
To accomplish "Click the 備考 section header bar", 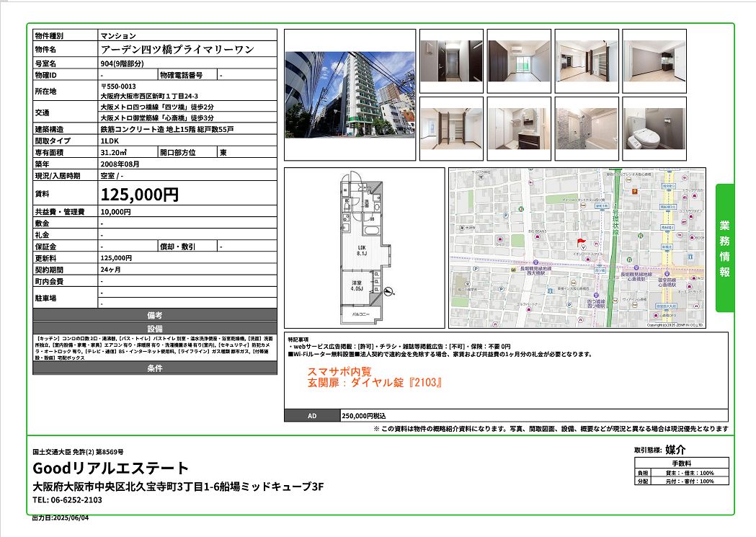I will 155,316.
